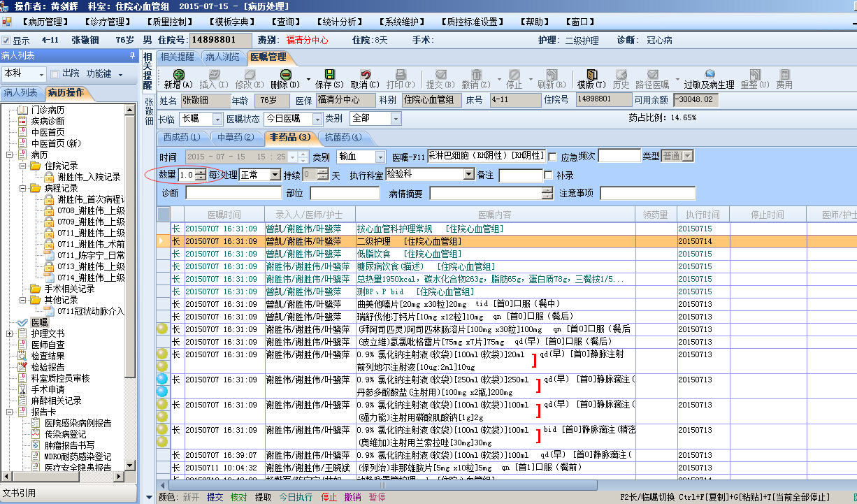Click the 备注 input field
Viewport: 857px width, 504px height.
tap(520, 175)
